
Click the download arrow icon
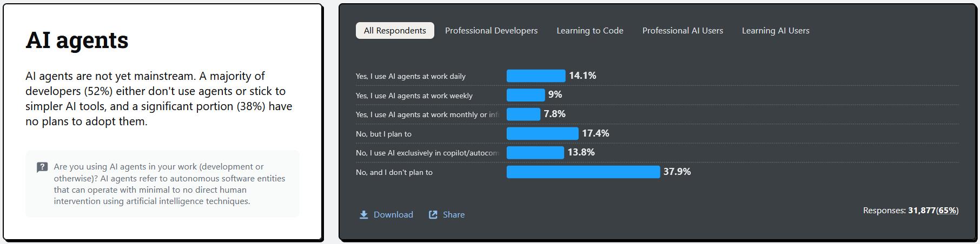coord(364,215)
